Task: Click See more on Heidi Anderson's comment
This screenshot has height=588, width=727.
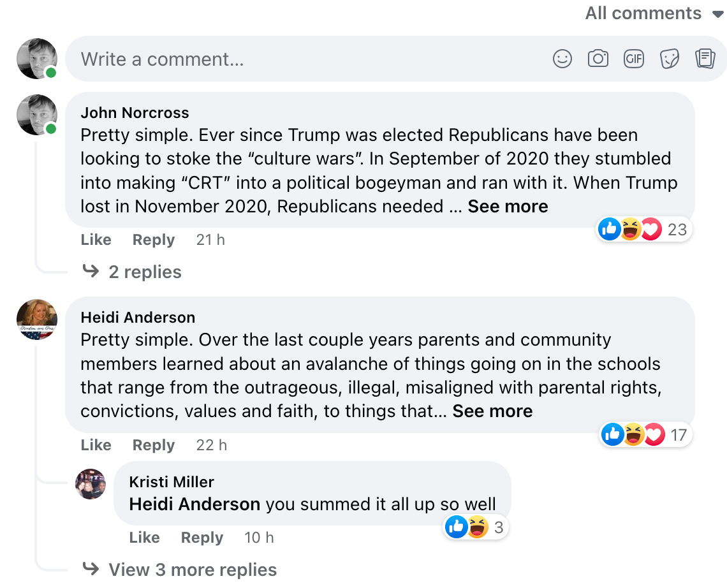Action: [x=492, y=411]
